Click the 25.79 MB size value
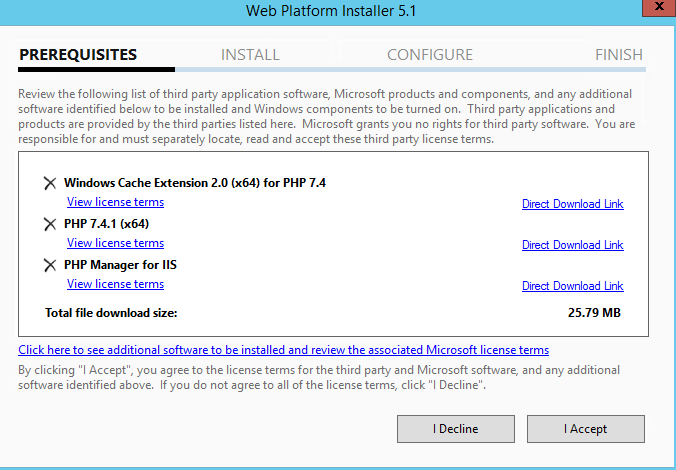676x470 pixels. [594, 313]
